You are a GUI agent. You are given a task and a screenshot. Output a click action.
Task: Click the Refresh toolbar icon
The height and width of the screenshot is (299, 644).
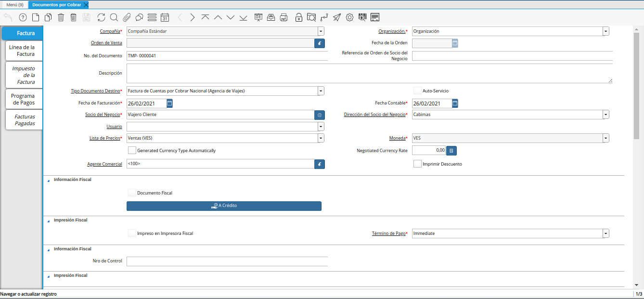[101, 17]
